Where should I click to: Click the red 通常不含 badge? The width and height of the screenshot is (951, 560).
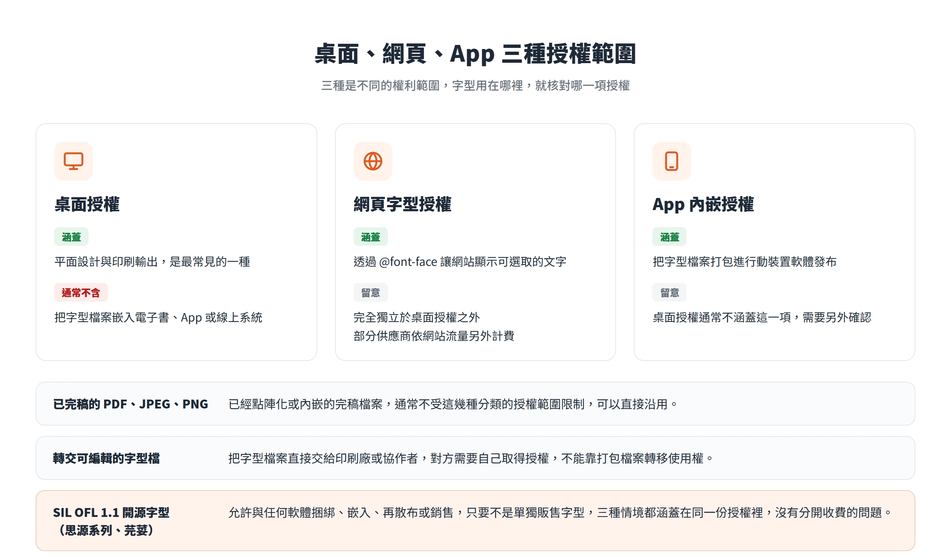[x=81, y=293]
